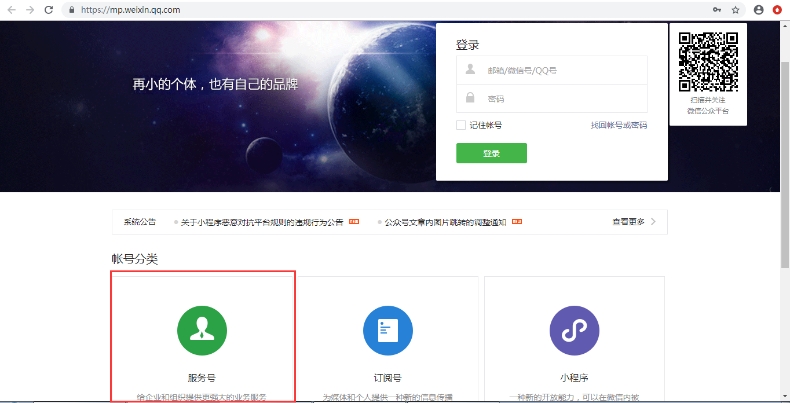Open the 公众号文章内图片跳转 adjustment notice
Viewport: 790px width, 403px height.
click(x=445, y=222)
